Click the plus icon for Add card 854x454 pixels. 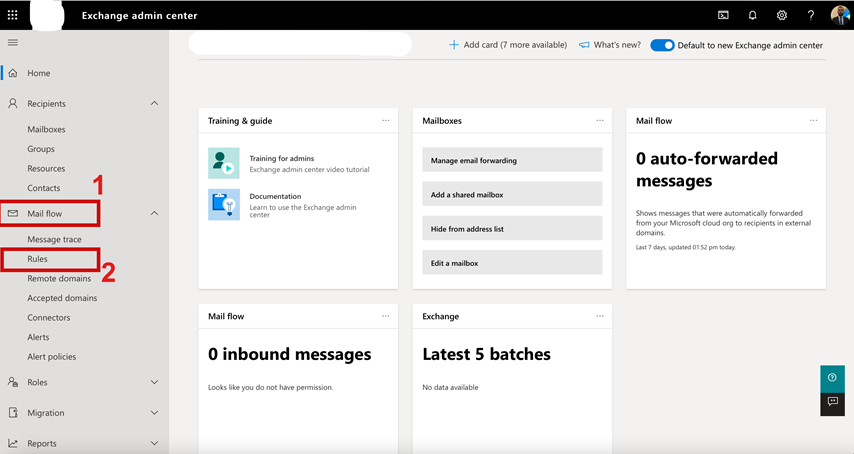point(454,45)
